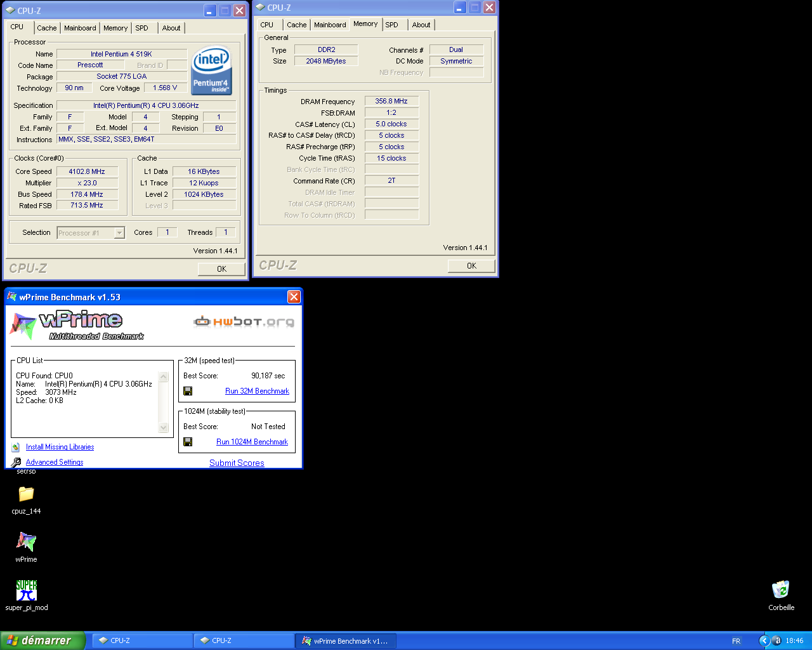Image resolution: width=812 pixels, height=650 pixels.
Task: Switch to second CPU-Z taskbar button
Action: pyautogui.click(x=244, y=640)
